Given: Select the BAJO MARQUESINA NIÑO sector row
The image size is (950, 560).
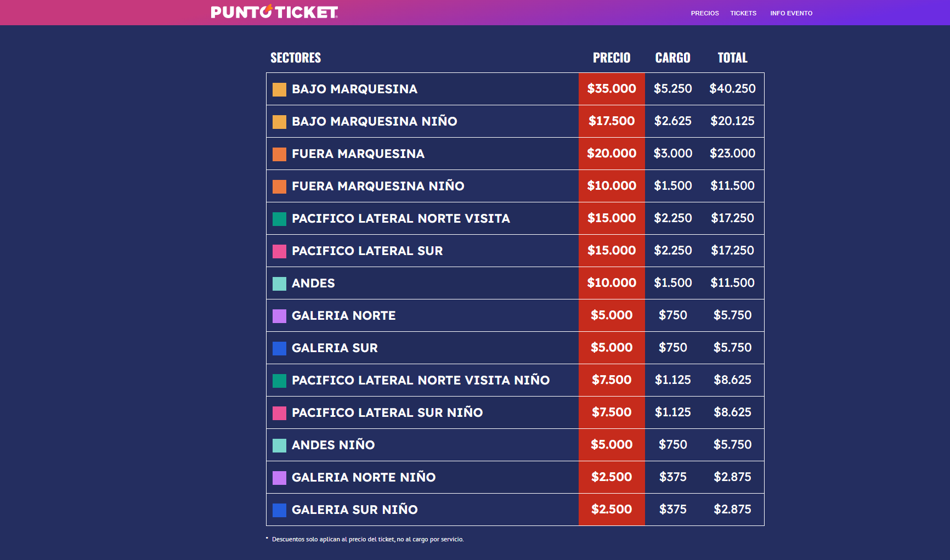Looking at the screenshot, I should click(x=374, y=121).
